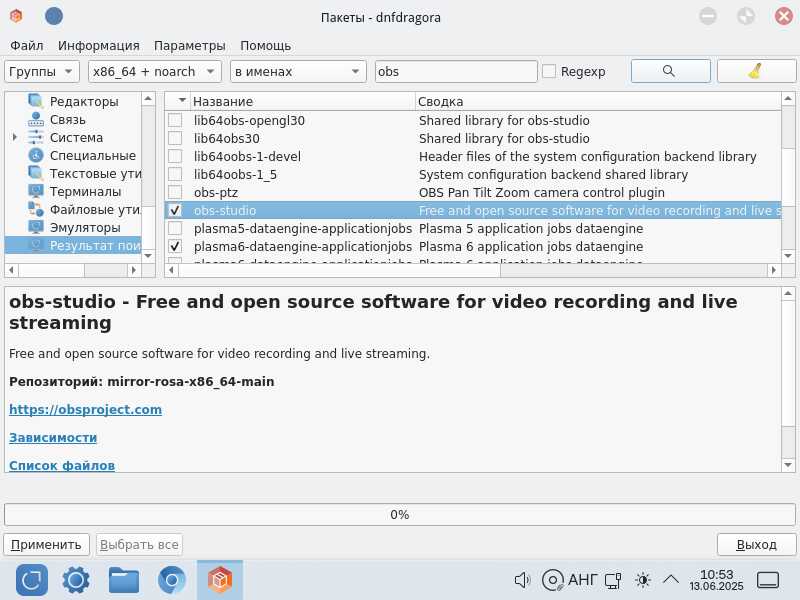Open the Зависимости link

point(53,437)
